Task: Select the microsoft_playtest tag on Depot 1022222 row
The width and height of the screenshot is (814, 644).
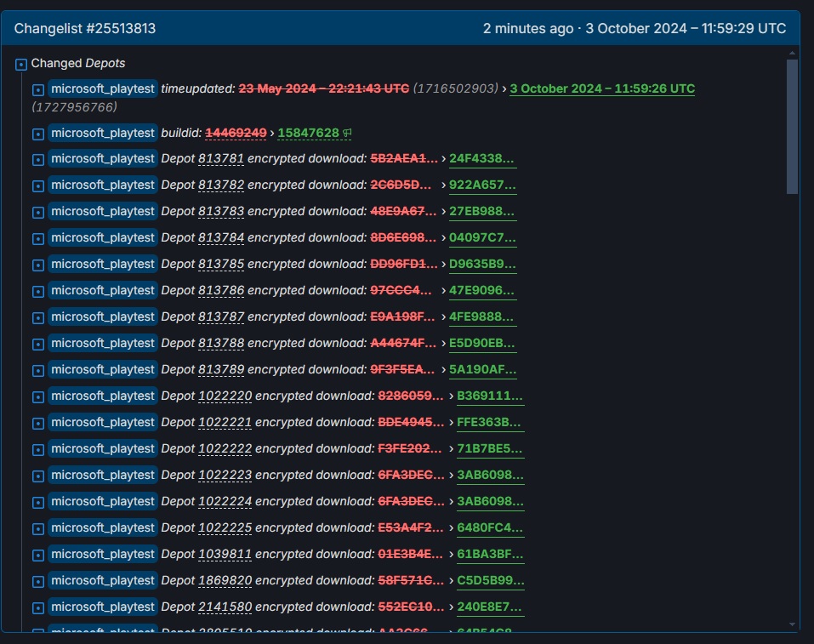Action: pyautogui.click(x=103, y=448)
